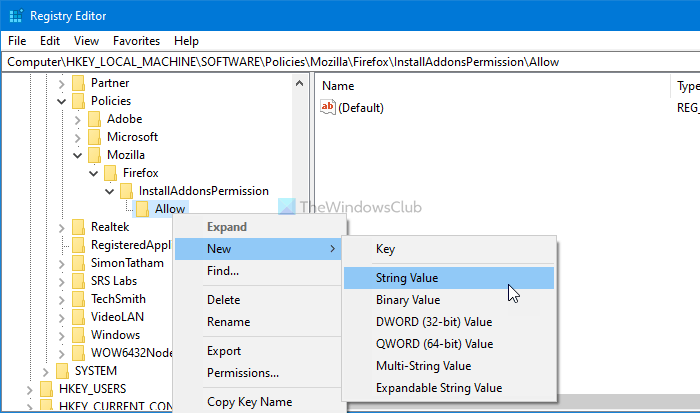Select Permissions... in the context menu

click(x=258, y=373)
